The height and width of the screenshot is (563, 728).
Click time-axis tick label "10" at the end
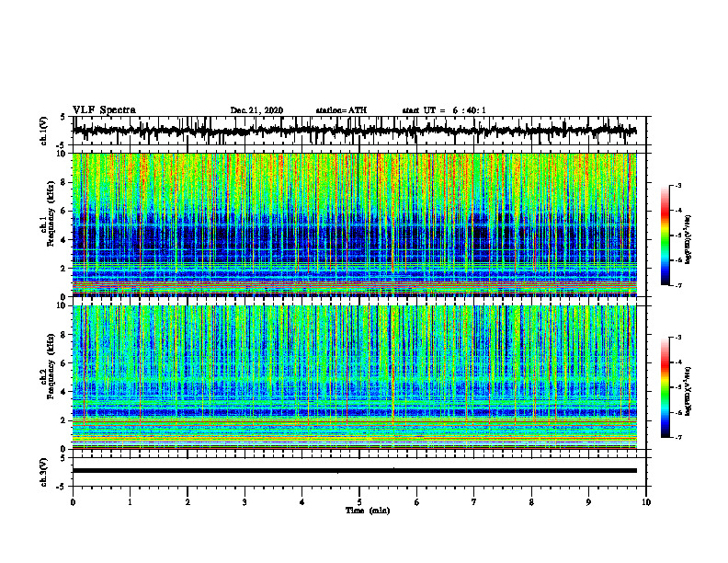click(x=646, y=502)
